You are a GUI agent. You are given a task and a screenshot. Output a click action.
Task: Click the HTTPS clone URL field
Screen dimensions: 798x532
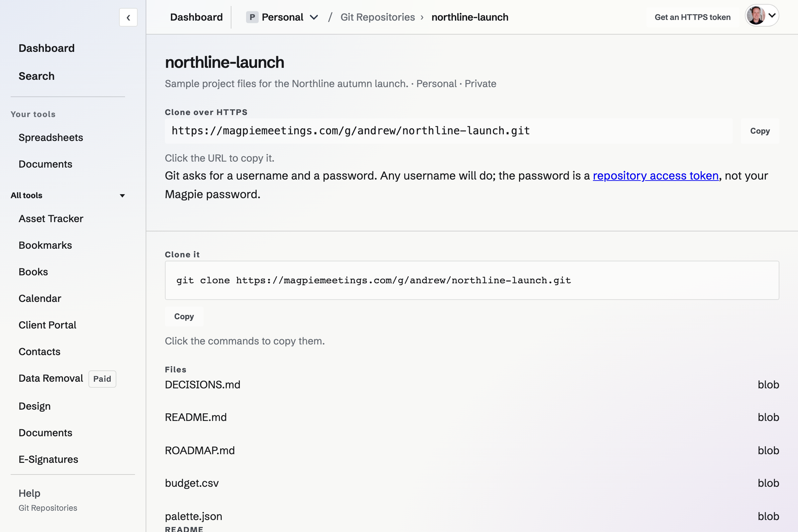tap(449, 131)
